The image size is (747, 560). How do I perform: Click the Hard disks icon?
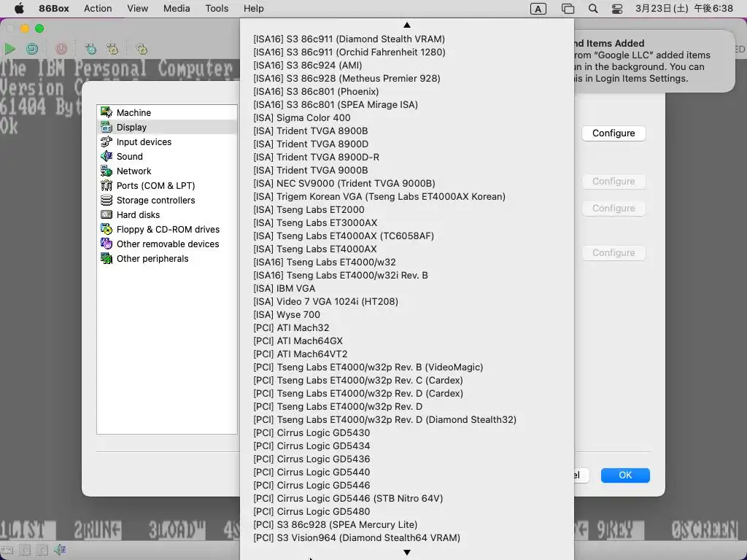(x=107, y=215)
